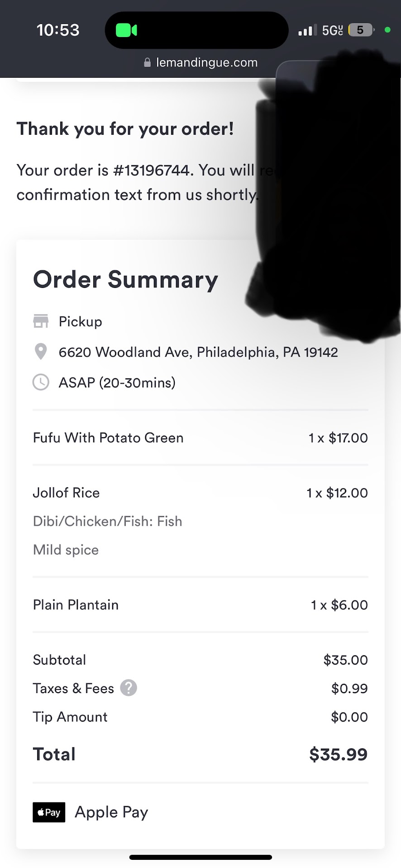
Task: Tap the ASAP (20-30mins) pickup time
Action: (x=117, y=383)
